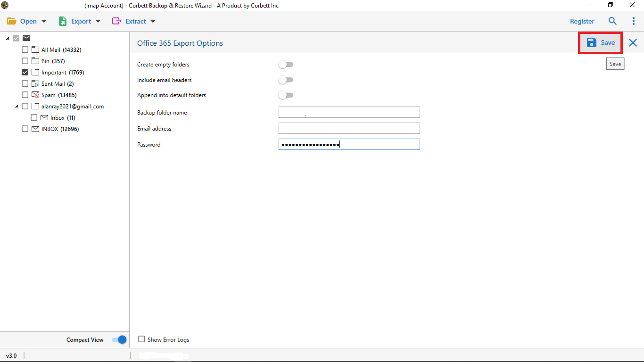Check the Inbox (11) checkbox

(34, 117)
